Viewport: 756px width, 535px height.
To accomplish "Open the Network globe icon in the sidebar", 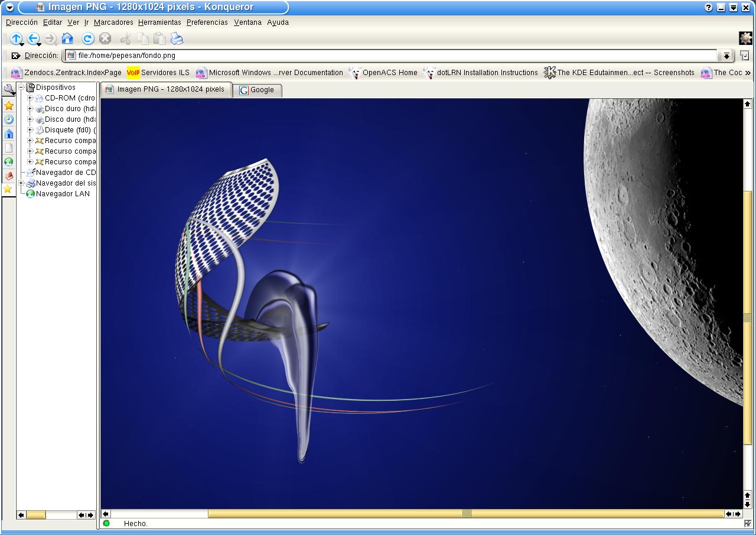I will [9, 161].
